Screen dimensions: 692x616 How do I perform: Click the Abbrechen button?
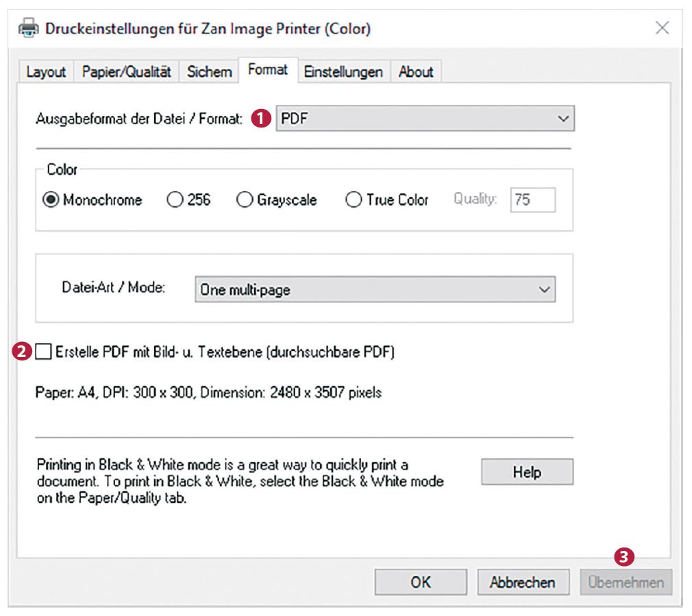(x=523, y=582)
